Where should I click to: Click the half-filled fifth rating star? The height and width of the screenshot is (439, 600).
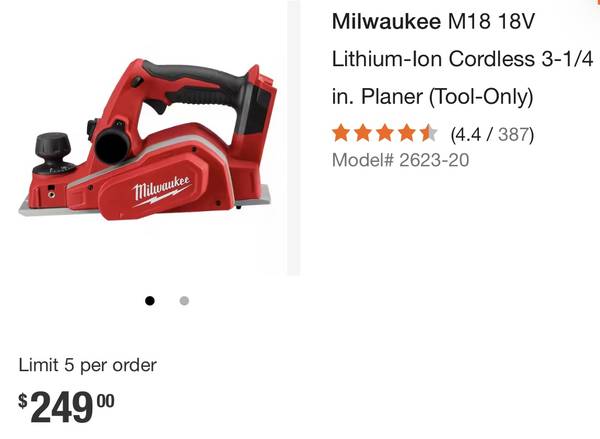point(428,134)
